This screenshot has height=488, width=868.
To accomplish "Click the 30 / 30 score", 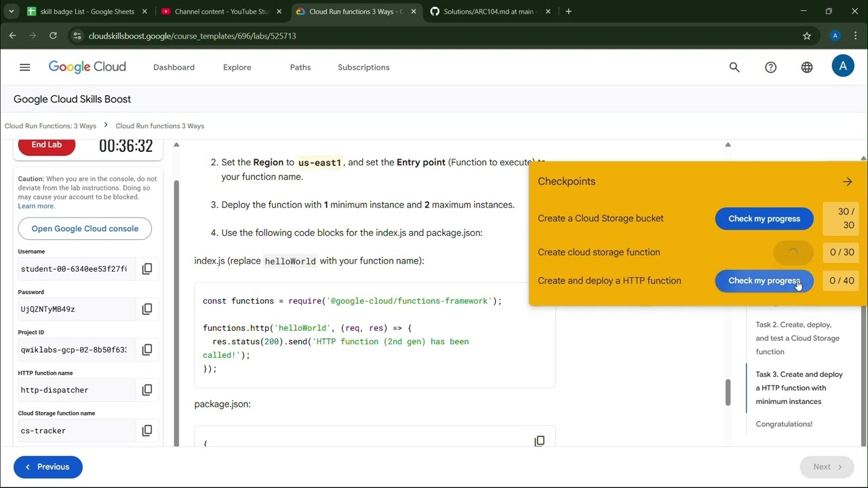I will 841,218.
